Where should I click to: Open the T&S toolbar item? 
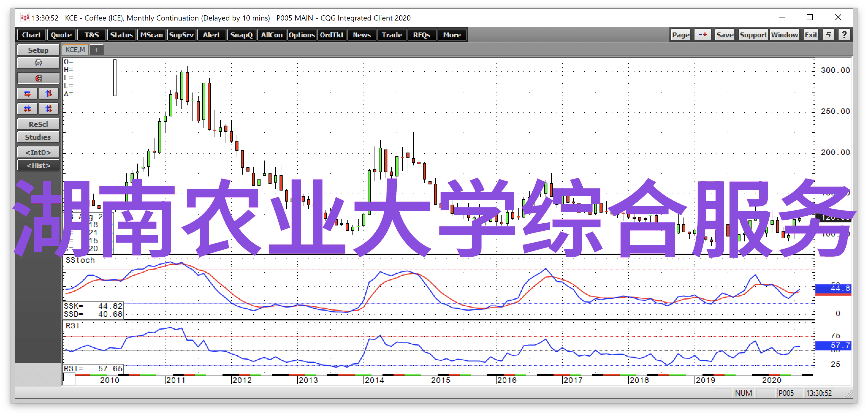(92, 35)
